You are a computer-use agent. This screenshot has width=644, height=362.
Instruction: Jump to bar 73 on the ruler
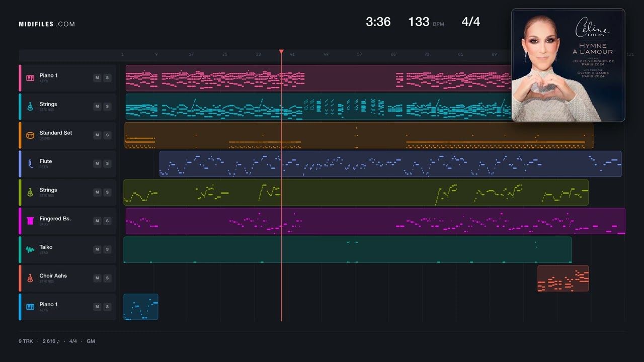pos(427,54)
